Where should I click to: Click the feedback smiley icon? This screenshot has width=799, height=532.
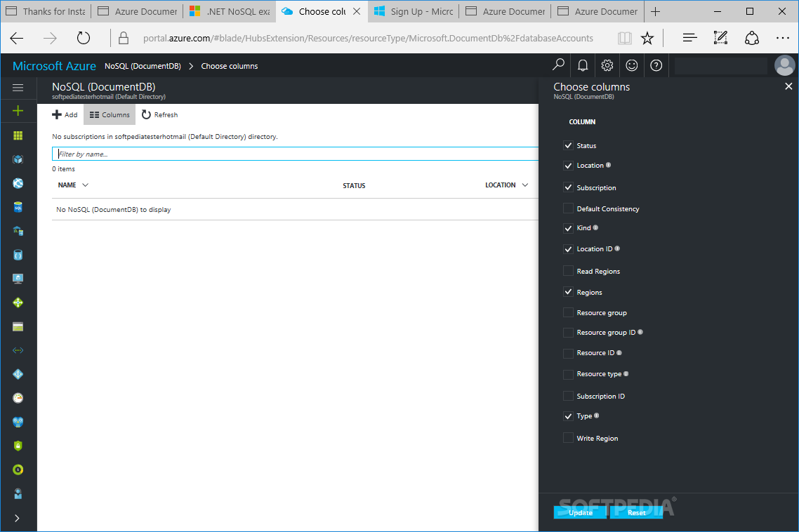(x=632, y=65)
